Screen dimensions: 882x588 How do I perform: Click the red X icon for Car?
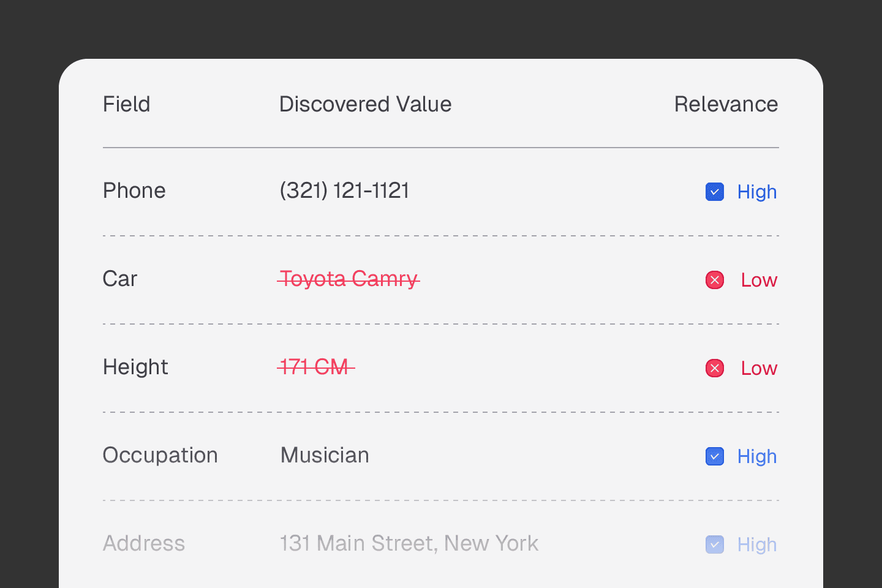click(x=714, y=280)
